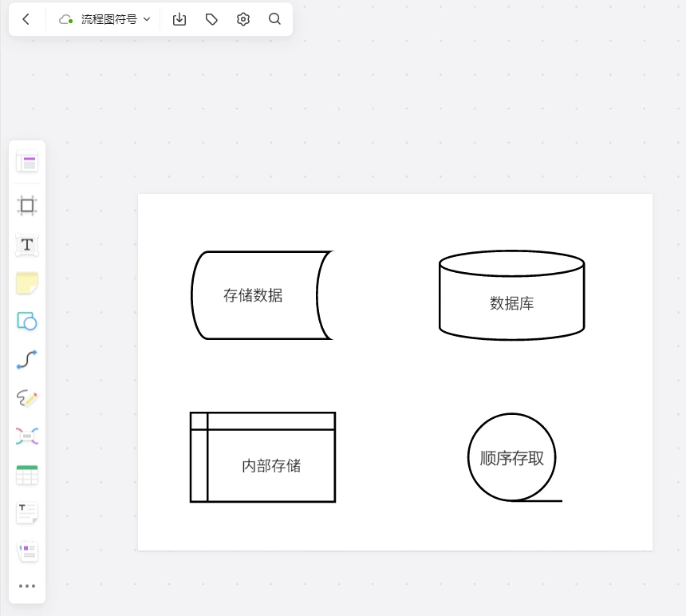Select the card list tool icon
The image size is (686, 616).
click(x=27, y=551)
